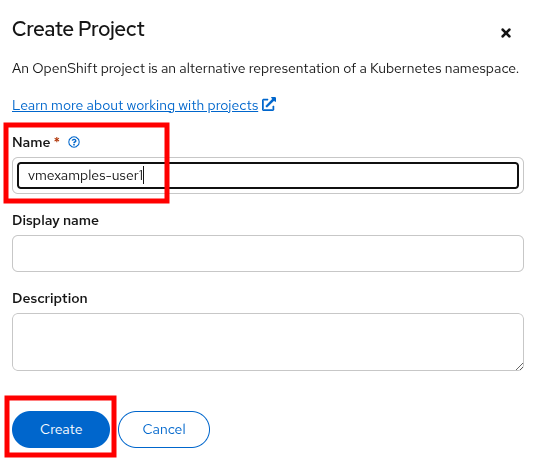Image resolution: width=538 pixels, height=465 pixels.
Task: Focus the Description text area
Action: click(268, 342)
